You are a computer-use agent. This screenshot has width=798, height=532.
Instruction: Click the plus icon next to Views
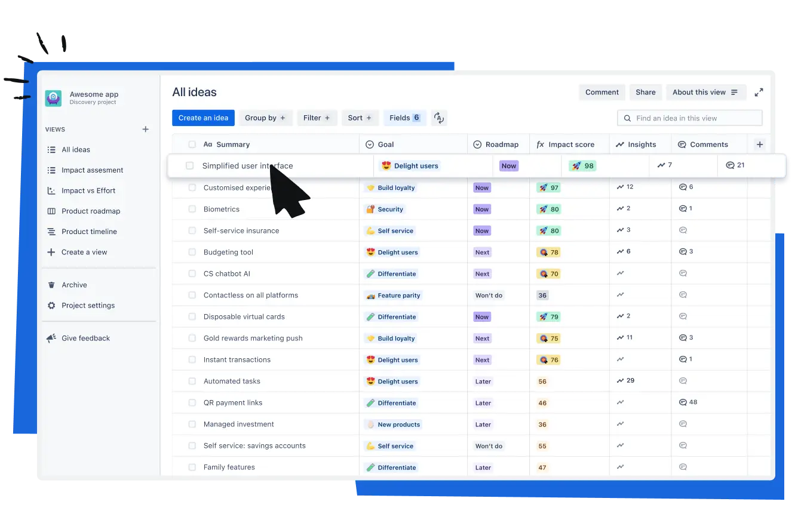coord(145,129)
